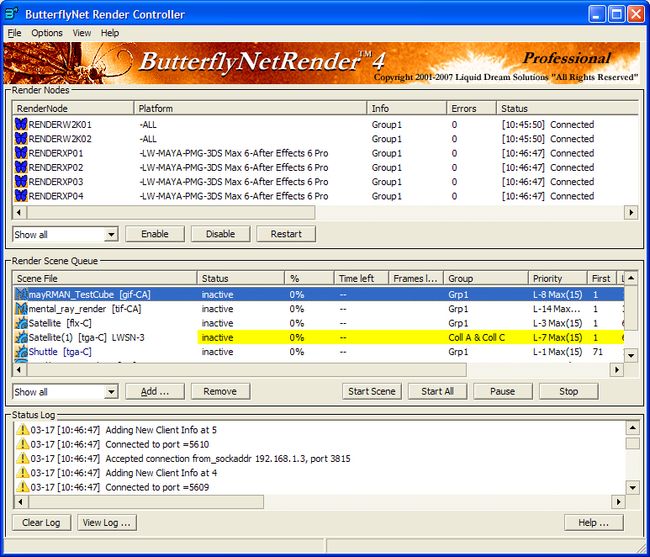
Task: Click the Platform column header
Action: coord(250,108)
